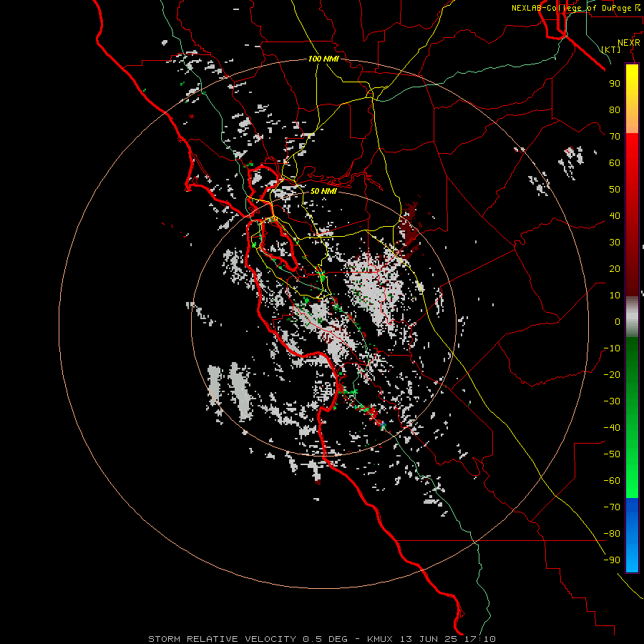This screenshot has height=644, width=644.
Task: Select the -50 value on the velocity scale
Action: point(612,454)
